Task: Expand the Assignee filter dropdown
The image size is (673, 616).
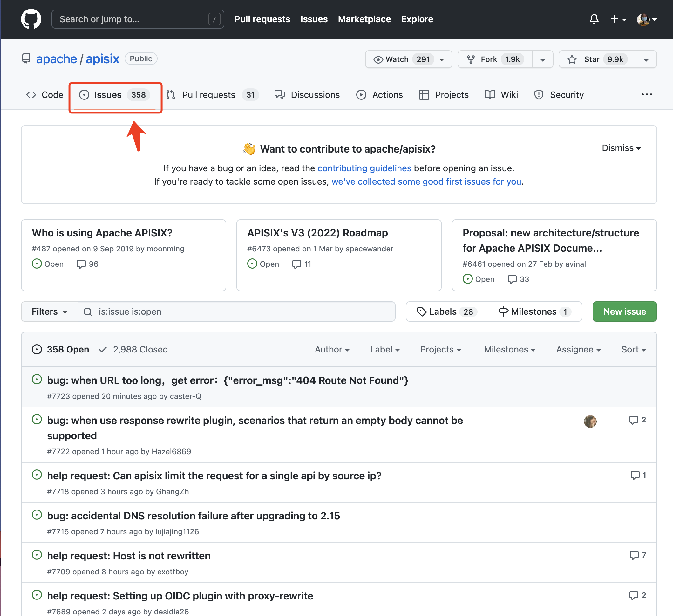Action: [579, 349]
